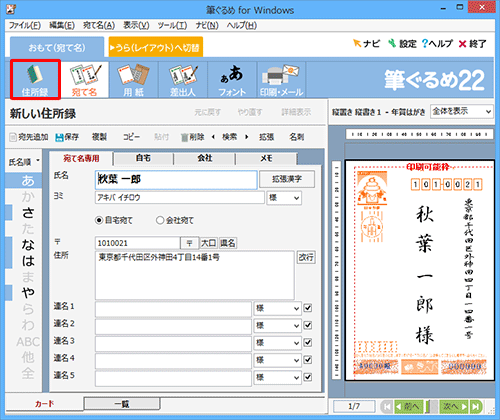Click the 削除 trash icon
The image size is (500, 420).
click(193, 137)
